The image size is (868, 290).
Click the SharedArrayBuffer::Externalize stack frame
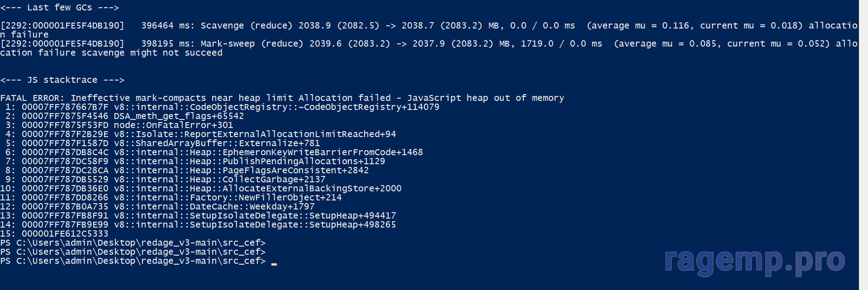point(162,143)
